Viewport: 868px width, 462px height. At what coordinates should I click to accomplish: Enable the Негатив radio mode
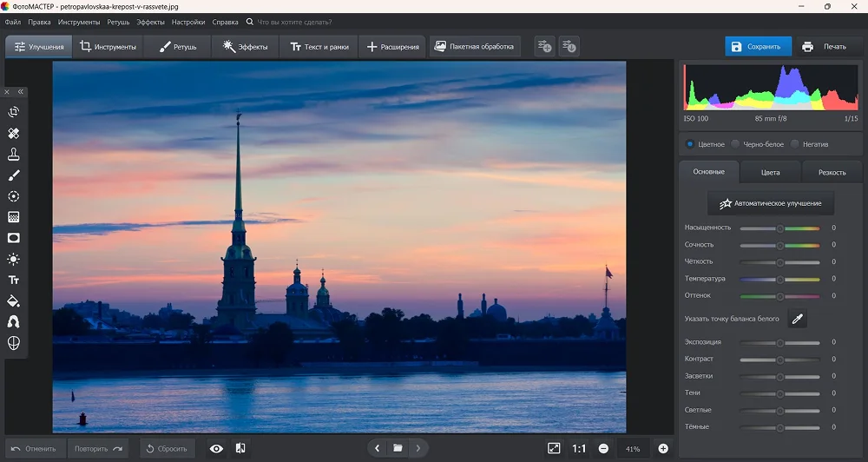[795, 144]
